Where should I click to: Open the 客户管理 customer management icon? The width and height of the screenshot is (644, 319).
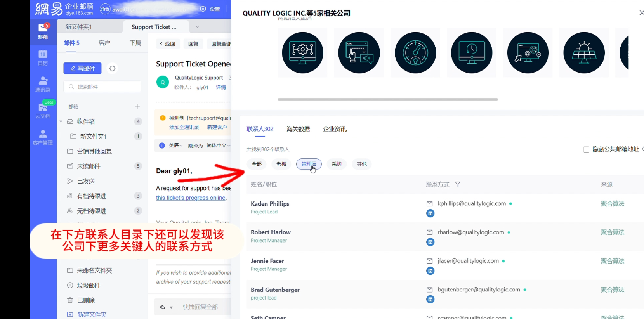pyautogui.click(x=43, y=137)
